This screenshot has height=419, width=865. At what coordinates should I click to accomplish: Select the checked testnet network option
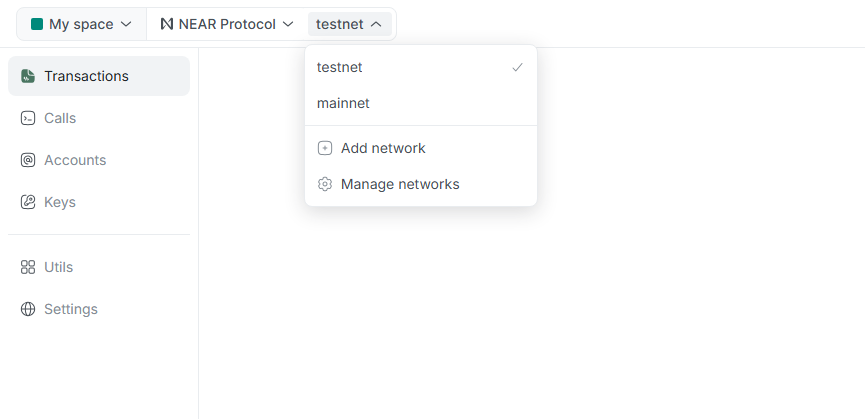(x=340, y=68)
